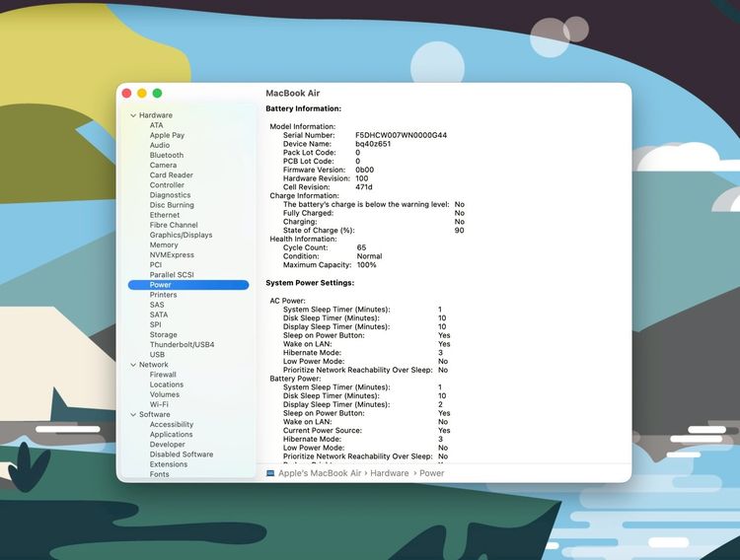This screenshot has width=740, height=560.
Task: Select NVMExpress in the sidebar
Action: coord(172,255)
